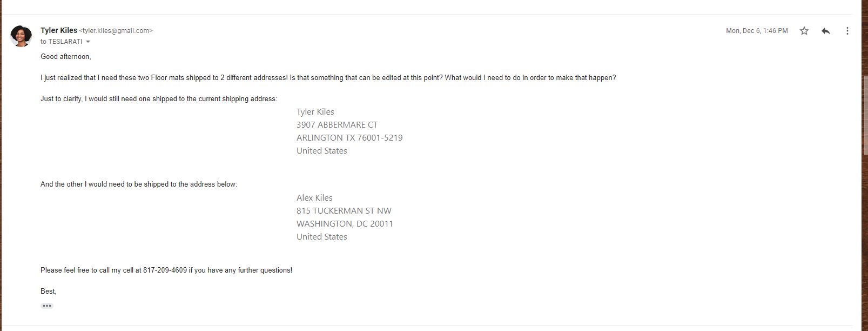868x331 pixels.
Task: Click the tyler.kiles@gmail.com email address
Action: coord(116,31)
